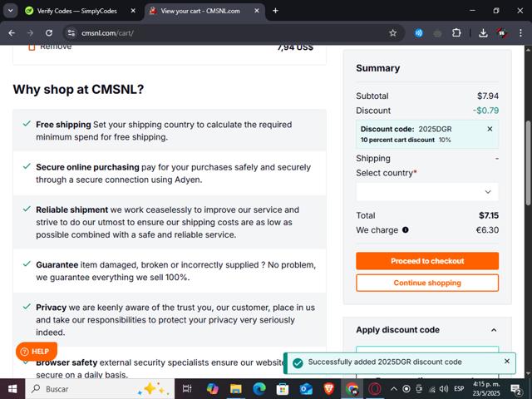Click Proceed to checkout
Image resolution: width=532 pixels, height=399 pixels.
(427, 261)
